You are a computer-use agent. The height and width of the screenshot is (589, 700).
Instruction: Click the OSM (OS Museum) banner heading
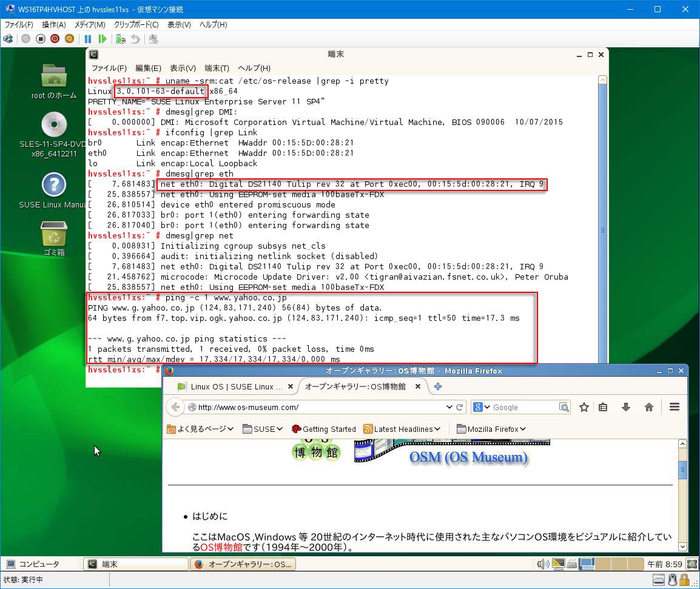[468, 457]
